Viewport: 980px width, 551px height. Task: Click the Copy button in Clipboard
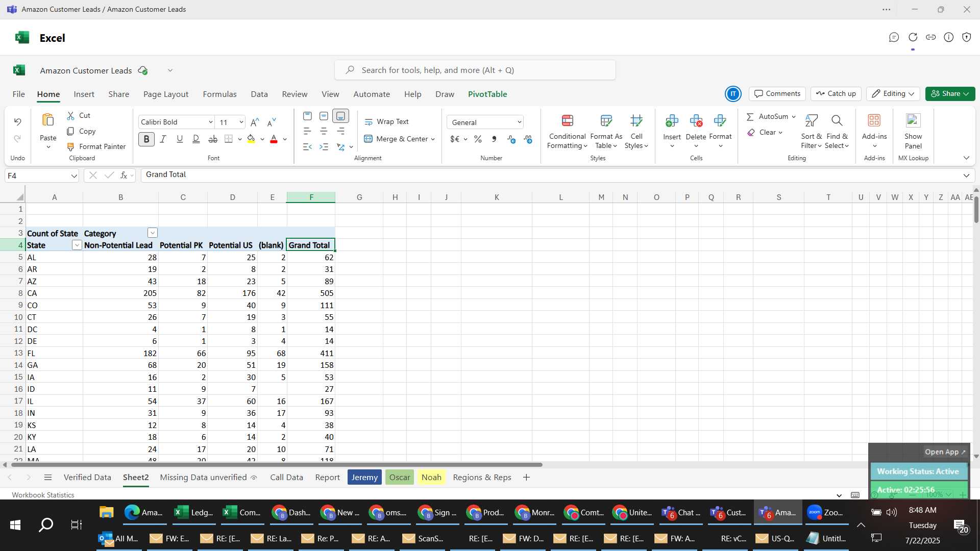click(x=81, y=132)
